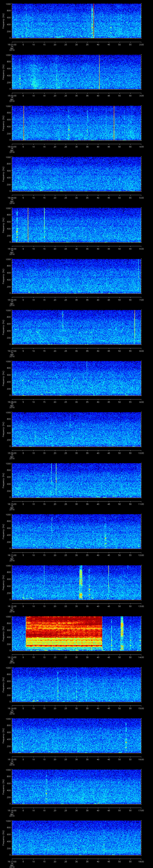Screen dimensions: 153x868
Task: Click the 16:06:00 start time label
Action: pos(12,300)
